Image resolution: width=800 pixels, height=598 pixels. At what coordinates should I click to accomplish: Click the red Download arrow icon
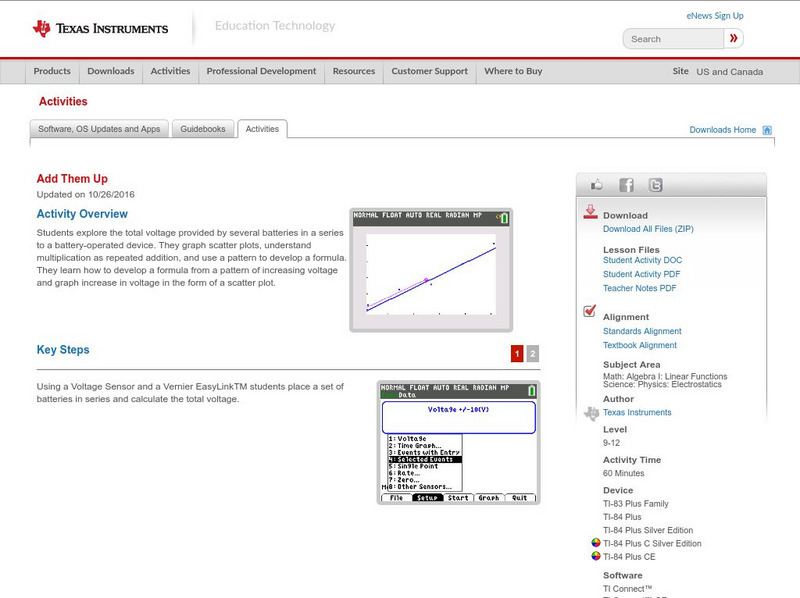tap(590, 212)
